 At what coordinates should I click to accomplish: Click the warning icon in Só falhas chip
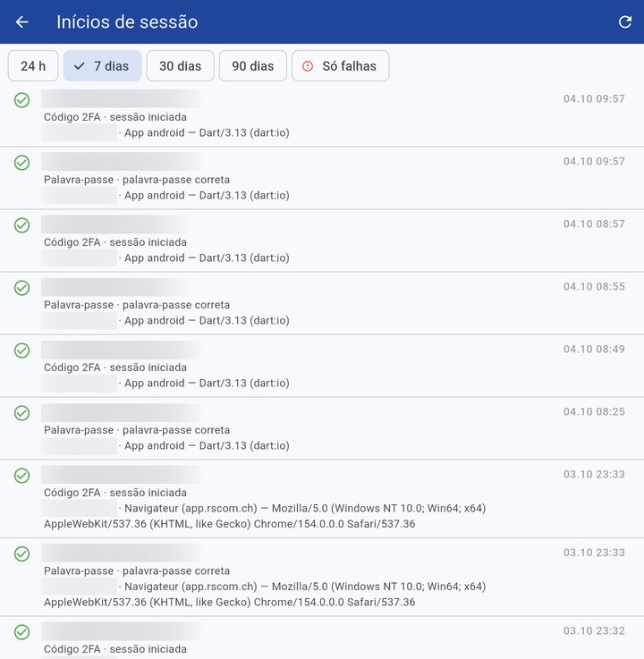point(308,66)
